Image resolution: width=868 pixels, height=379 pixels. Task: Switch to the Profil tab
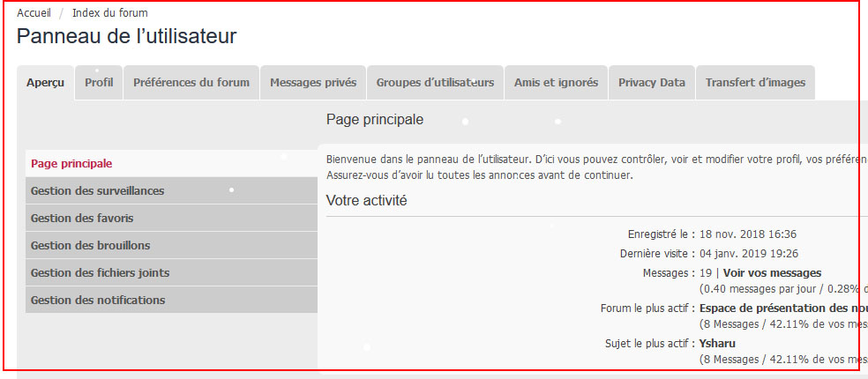point(99,83)
